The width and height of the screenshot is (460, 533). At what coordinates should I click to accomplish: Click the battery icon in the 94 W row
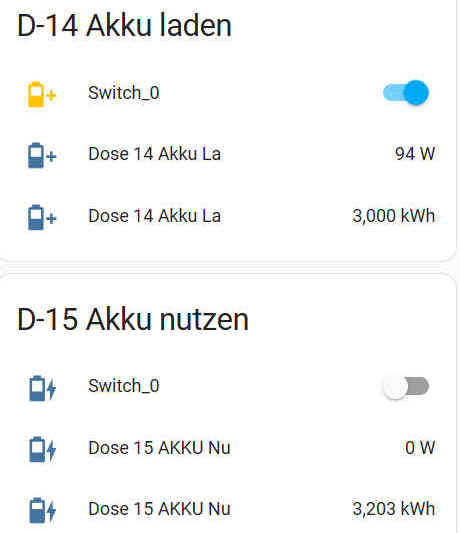point(42,155)
